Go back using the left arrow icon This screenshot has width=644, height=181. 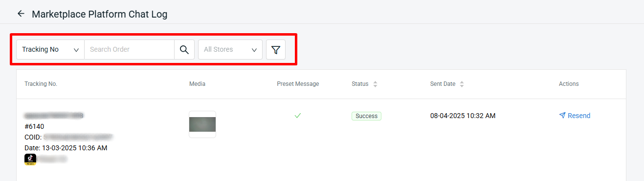21,14
